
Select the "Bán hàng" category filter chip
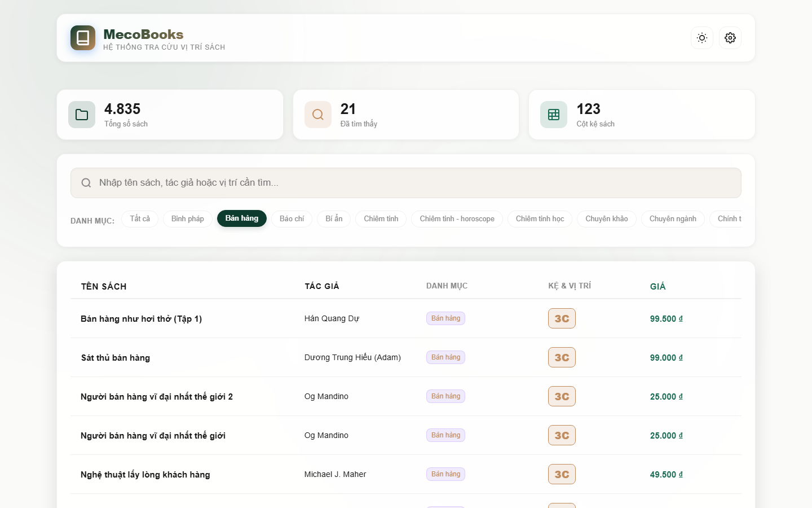click(242, 218)
